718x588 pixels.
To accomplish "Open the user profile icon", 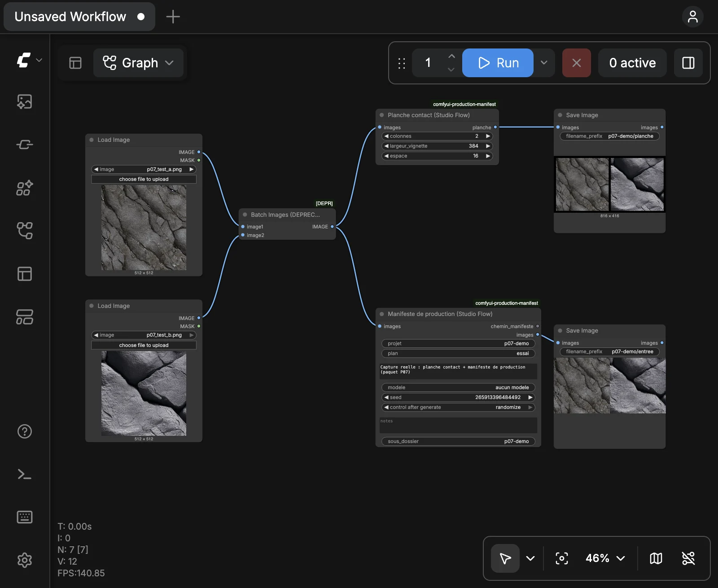I will tap(693, 17).
